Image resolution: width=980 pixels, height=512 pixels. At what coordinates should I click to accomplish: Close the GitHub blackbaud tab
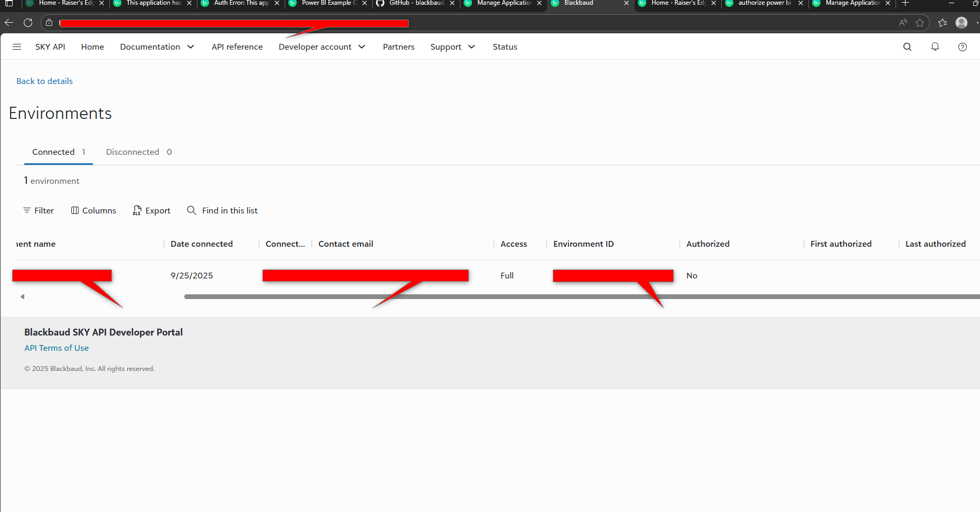pyautogui.click(x=452, y=3)
